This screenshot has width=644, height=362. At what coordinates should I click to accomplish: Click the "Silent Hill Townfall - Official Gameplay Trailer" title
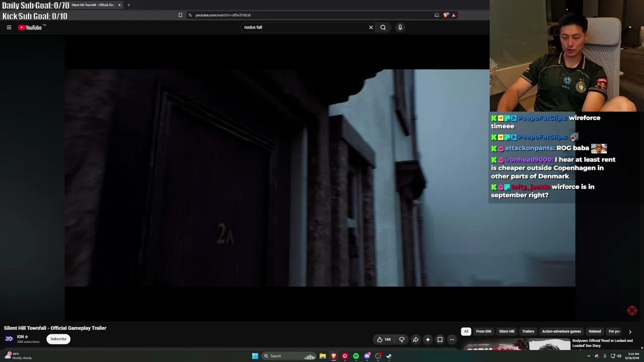(55, 328)
